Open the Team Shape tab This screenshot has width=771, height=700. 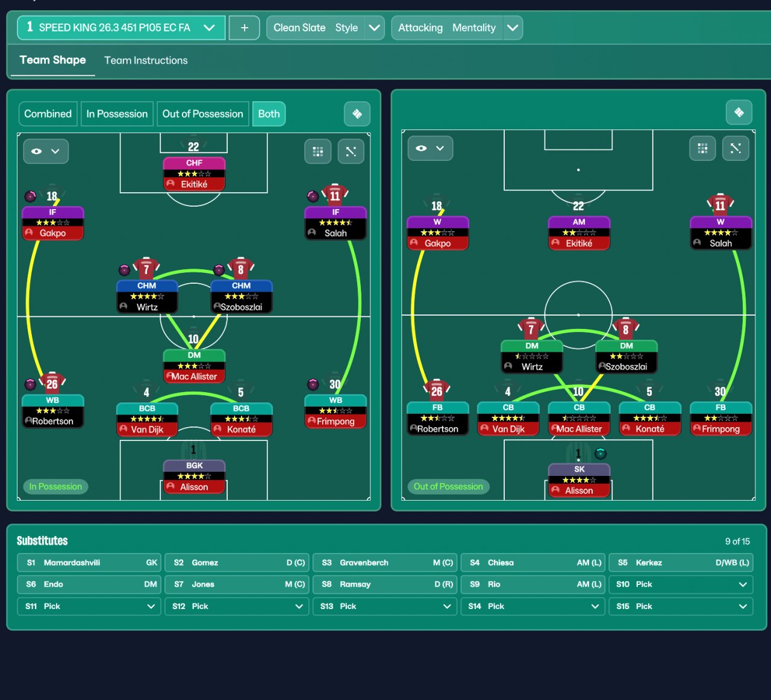click(x=53, y=60)
